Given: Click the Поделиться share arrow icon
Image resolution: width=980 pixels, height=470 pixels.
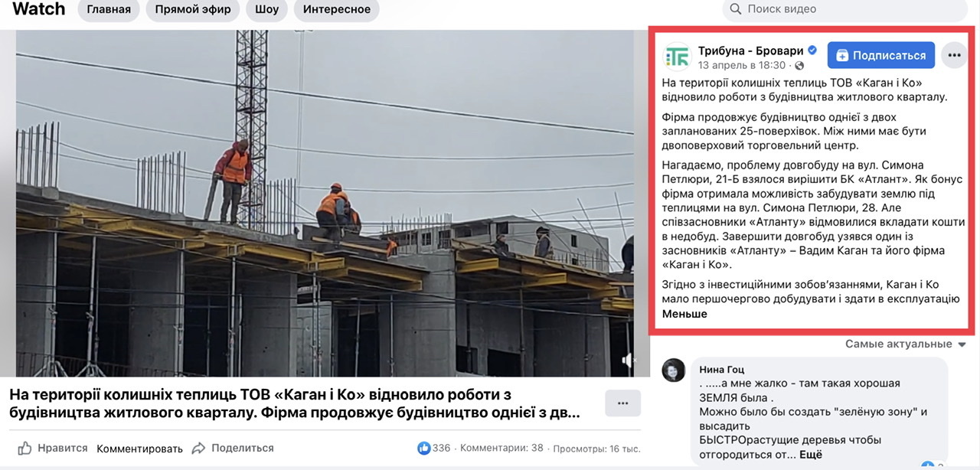Looking at the screenshot, I should tap(198, 448).
